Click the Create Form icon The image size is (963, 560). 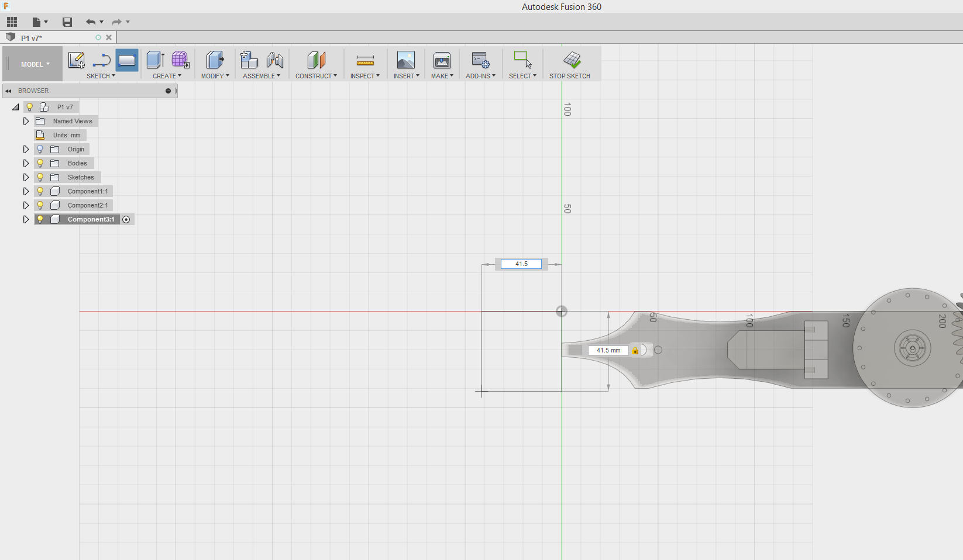(x=180, y=60)
